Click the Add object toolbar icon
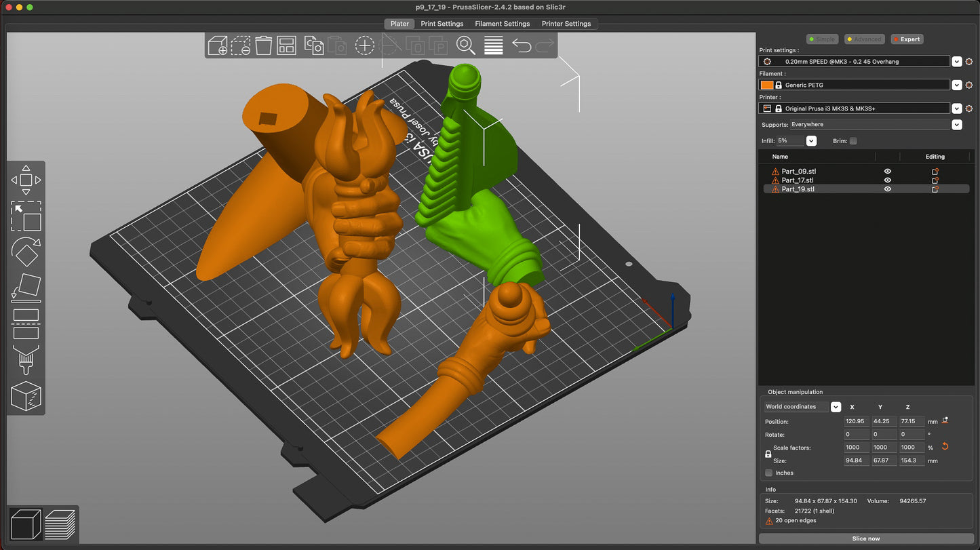This screenshot has height=550, width=980. [218, 45]
